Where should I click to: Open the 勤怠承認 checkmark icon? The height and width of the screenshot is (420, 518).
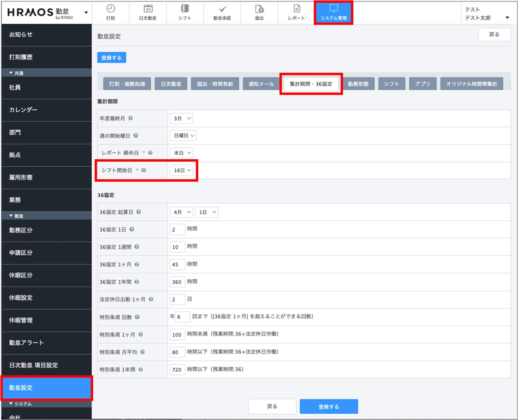click(x=222, y=9)
